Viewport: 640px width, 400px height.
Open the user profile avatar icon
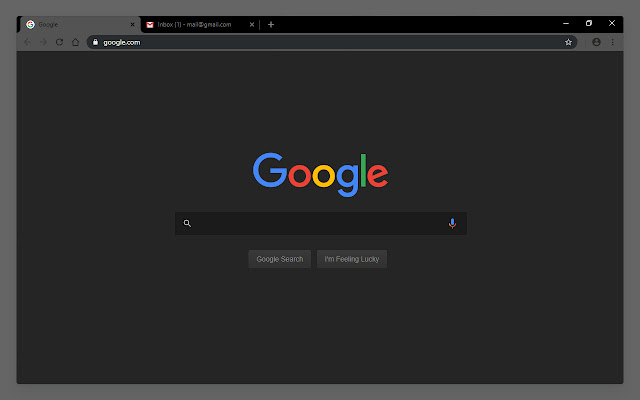coord(596,42)
